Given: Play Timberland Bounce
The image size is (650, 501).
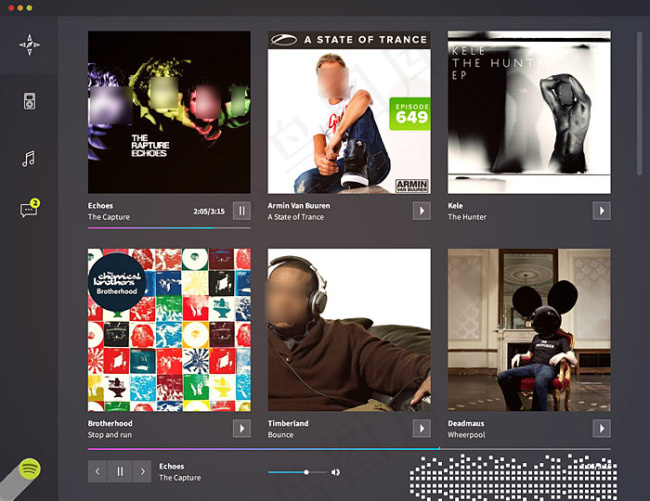Looking at the screenshot, I should (422, 428).
